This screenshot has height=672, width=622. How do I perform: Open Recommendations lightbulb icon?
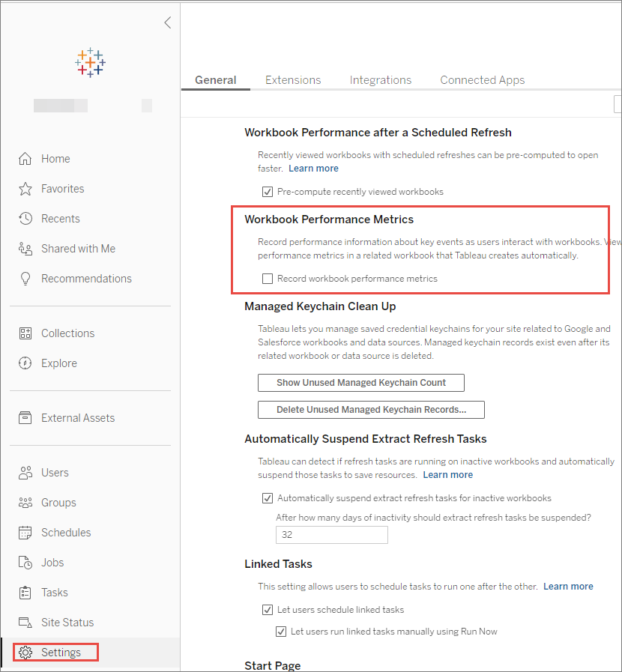(25, 279)
